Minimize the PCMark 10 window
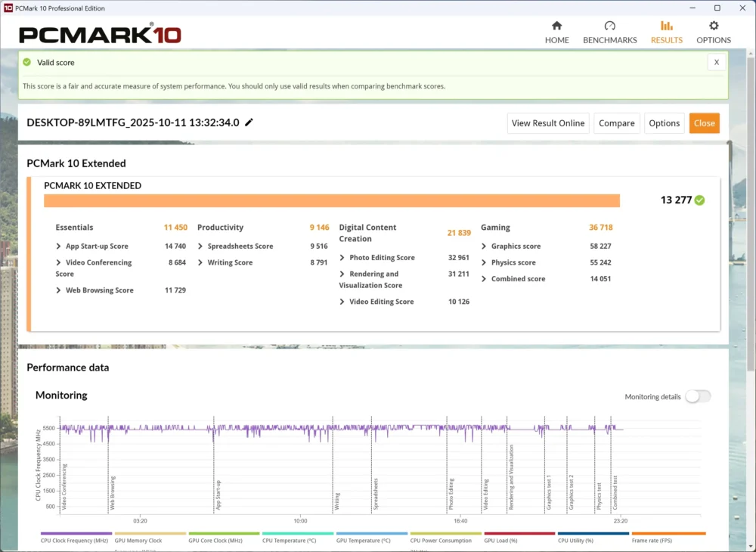This screenshot has width=756, height=552. [x=692, y=8]
